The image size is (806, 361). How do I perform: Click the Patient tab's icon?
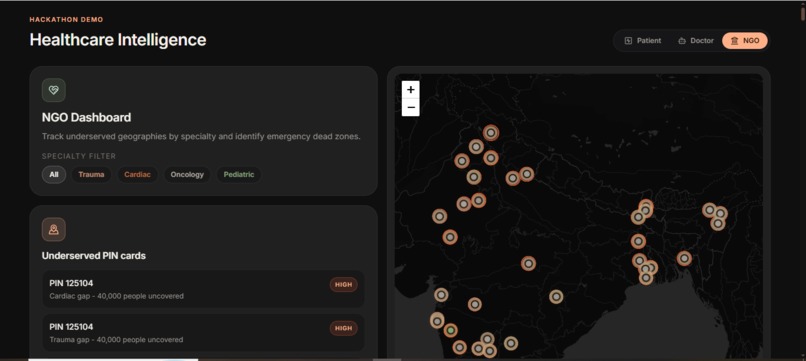click(x=628, y=41)
